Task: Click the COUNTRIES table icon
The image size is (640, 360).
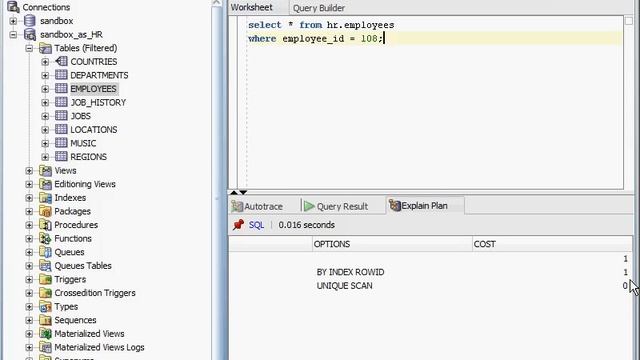Action: click(61, 62)
